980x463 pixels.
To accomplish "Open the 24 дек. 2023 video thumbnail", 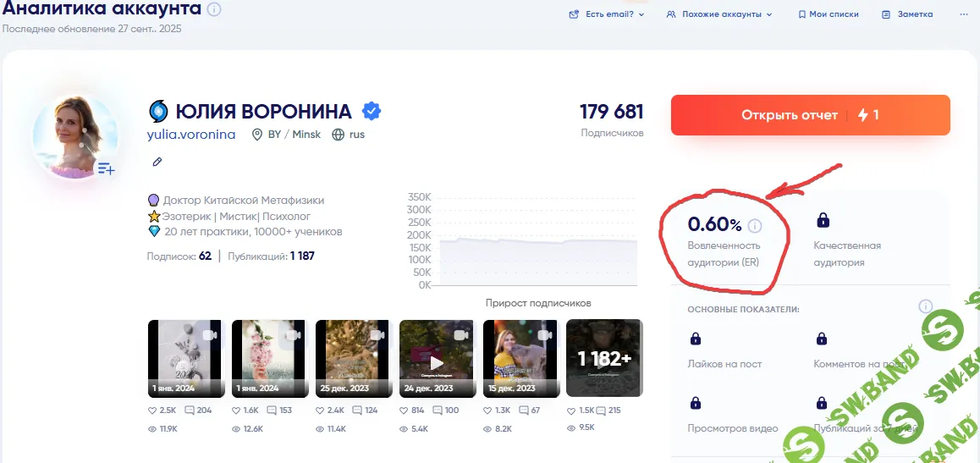I will [437, 358].
